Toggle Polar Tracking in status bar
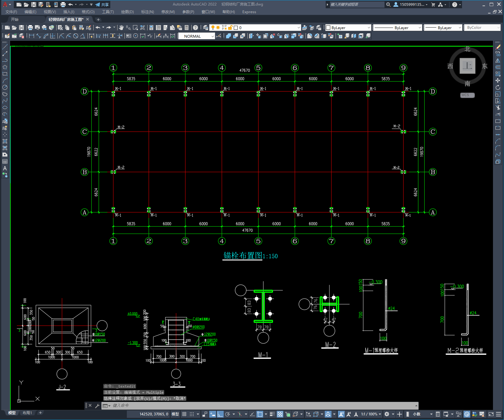The height and width of the screenshot is (420, 504). [x=228, y=414]
